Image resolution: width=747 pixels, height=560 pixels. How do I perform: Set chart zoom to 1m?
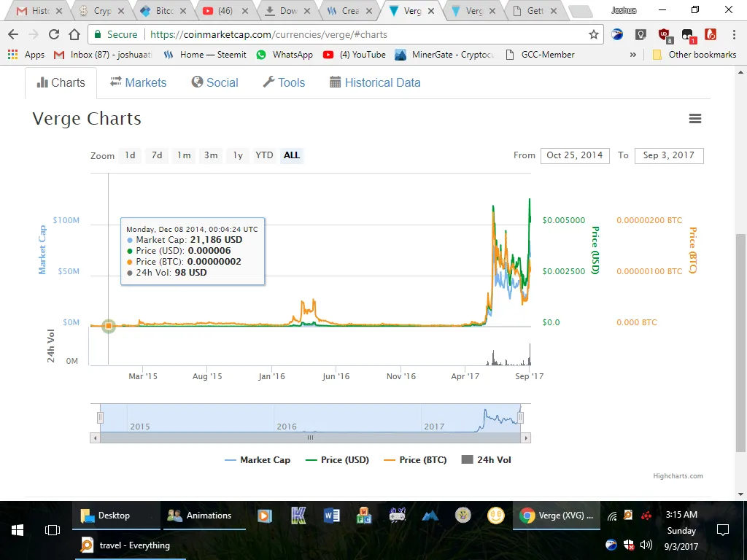184,155
